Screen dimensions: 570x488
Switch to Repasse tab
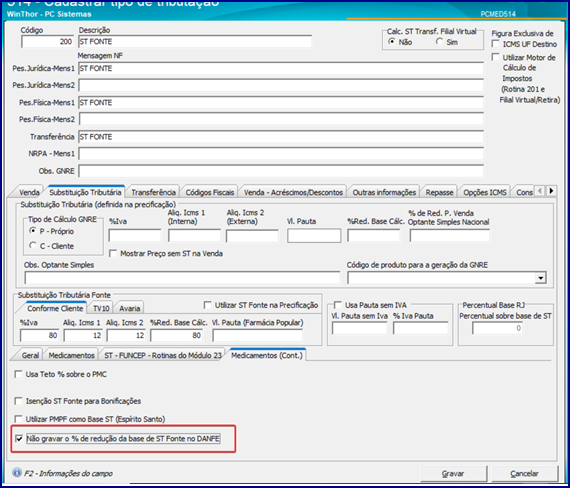439,192
